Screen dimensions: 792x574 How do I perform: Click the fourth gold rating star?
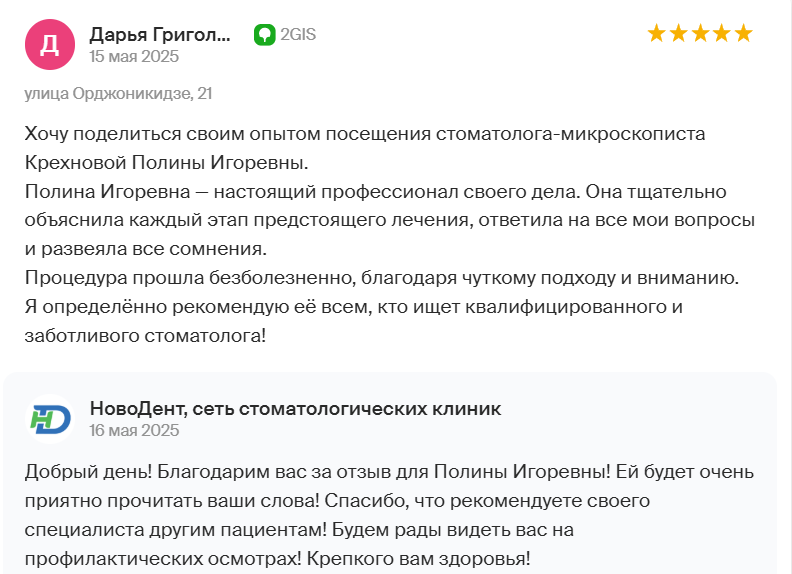click(x=722, y=33)
